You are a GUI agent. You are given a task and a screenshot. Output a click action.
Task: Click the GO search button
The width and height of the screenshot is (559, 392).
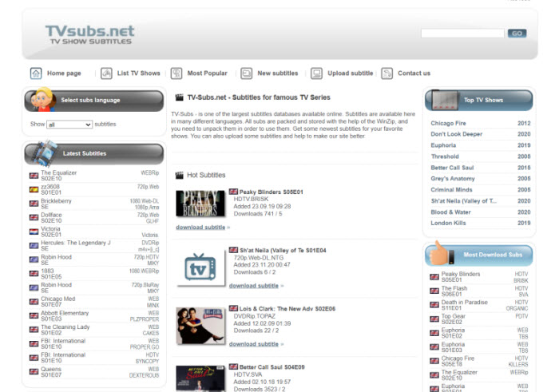517,34
